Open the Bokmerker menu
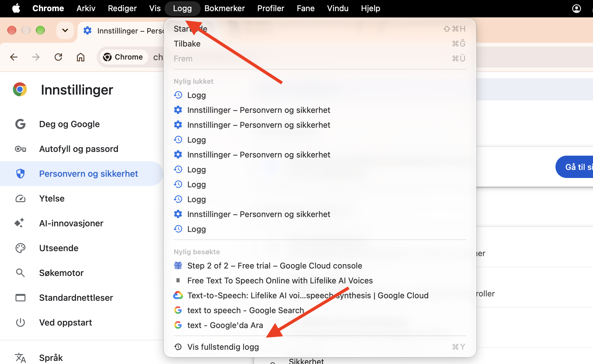The image size is (593, 364). [x=225, y=8]
